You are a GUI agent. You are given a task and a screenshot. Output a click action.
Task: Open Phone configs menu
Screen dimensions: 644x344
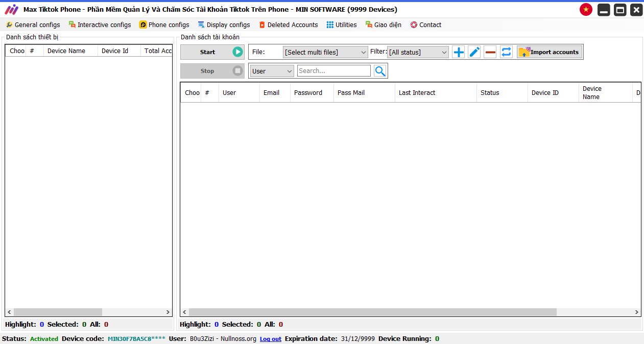(x=164, y=24)
